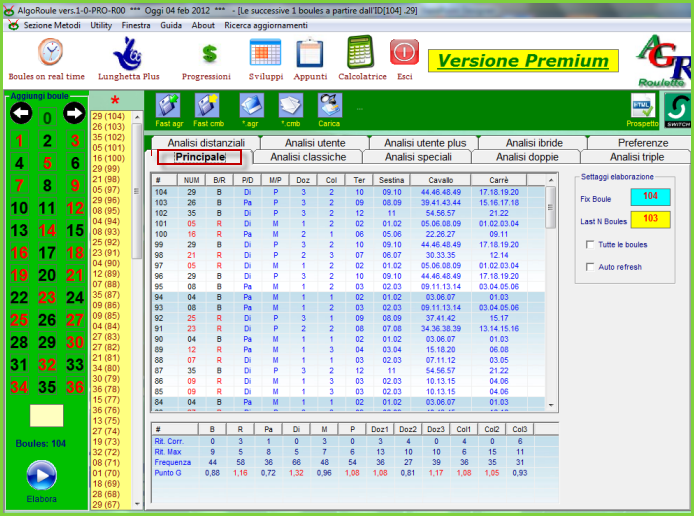Select table row with ID 94
Viewport: 694px width, 516px height.
(x=349, y=297)
